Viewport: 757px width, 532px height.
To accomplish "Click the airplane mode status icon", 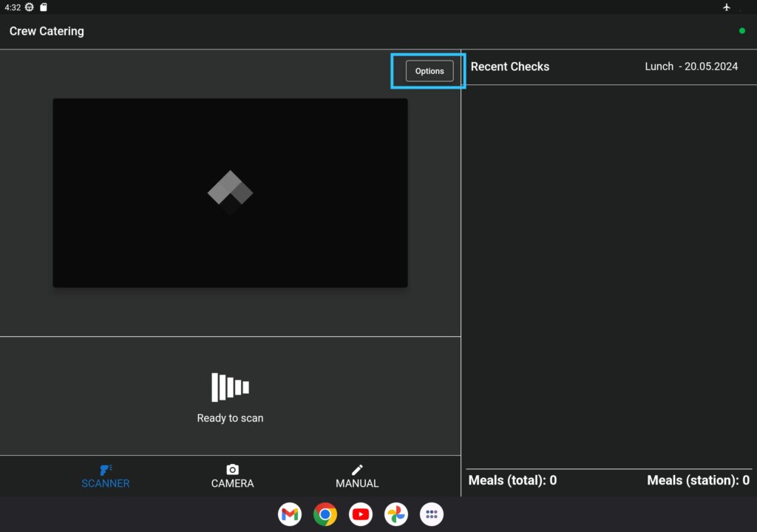I will (x=727, y=7).
